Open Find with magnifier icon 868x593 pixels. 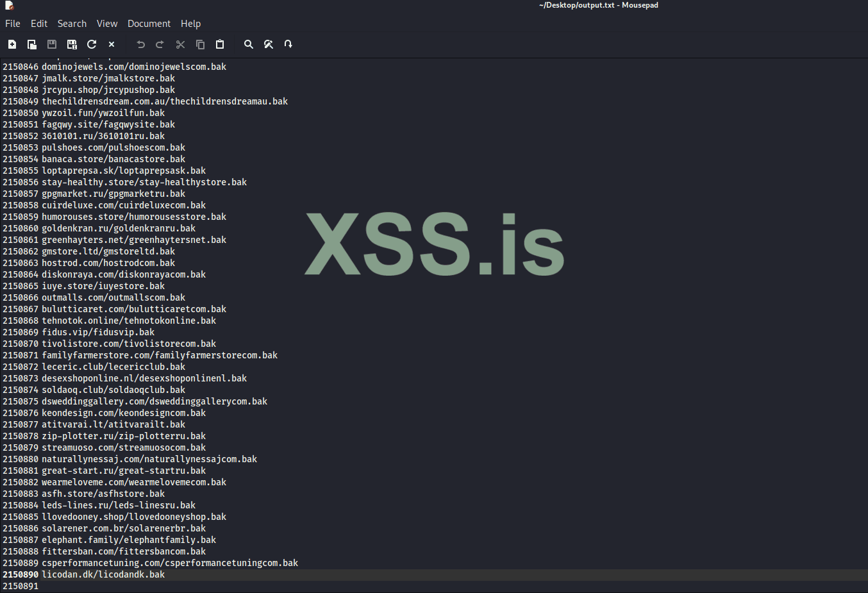249,44
